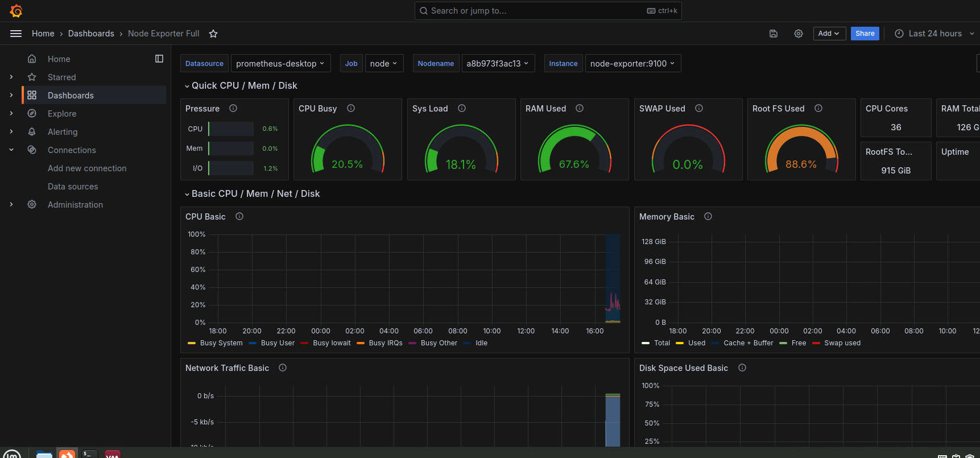Image resolution: width=980 pixels, height=458 pixels.
Task: Open the prometheus-desktop datasource dropdown
Action: click(x=280, y=64)
